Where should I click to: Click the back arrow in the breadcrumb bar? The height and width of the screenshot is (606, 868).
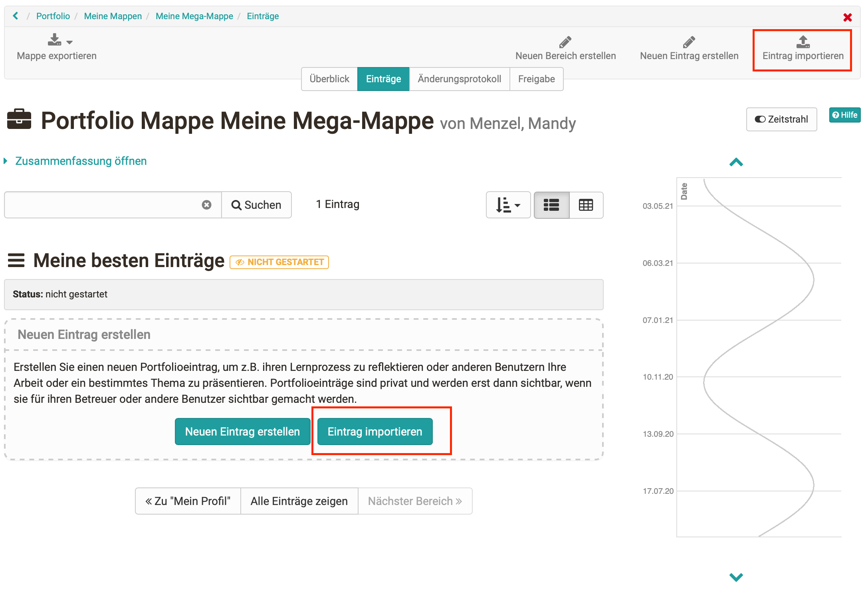click(15, 16)
